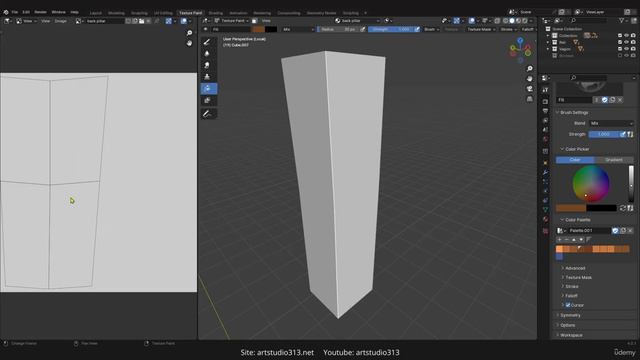Viewport: 640px width, 360px height.
Task: Select Rendered viewport shading mode
Action: (525, 20)
